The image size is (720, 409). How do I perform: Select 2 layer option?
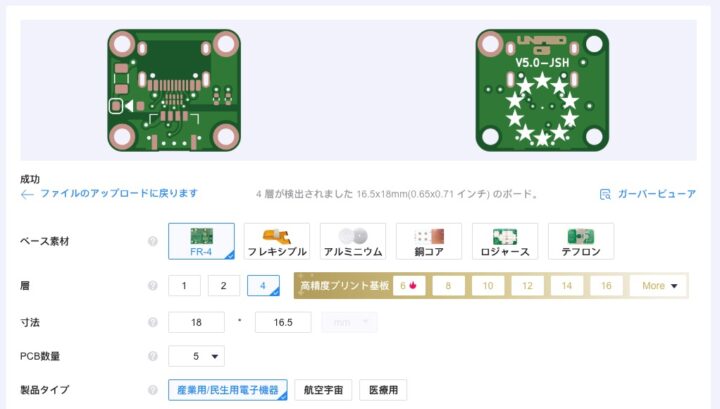pyautogui.click(x=224, y=286)
